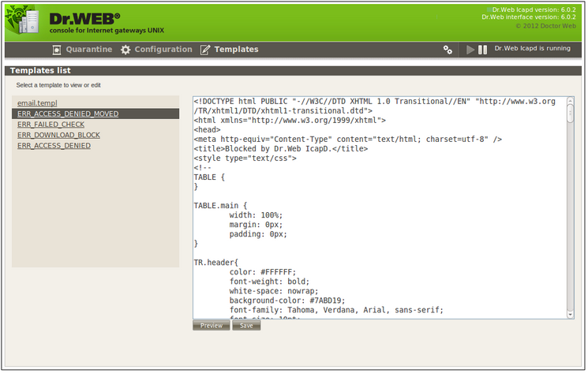The height and width of the screenshot is (373, 588).
Task: Click the editor vertical scrollbar thumb
Action: click(x=571, y=114)
